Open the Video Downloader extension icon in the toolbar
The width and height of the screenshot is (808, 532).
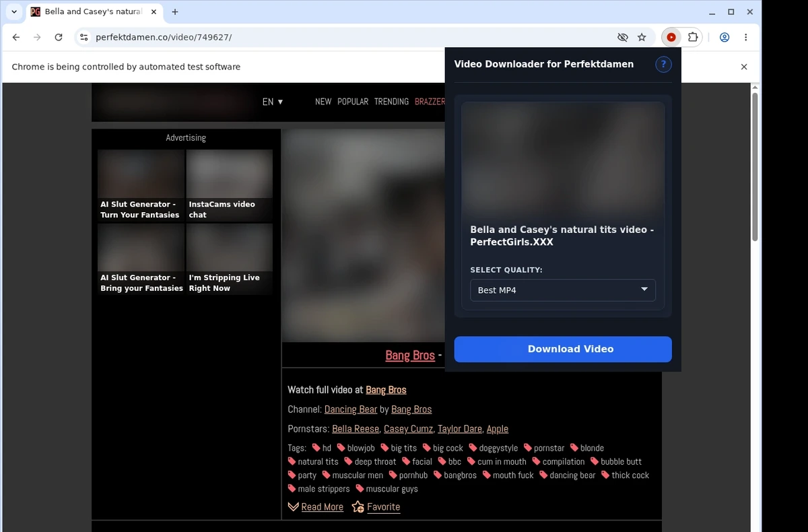671,38
